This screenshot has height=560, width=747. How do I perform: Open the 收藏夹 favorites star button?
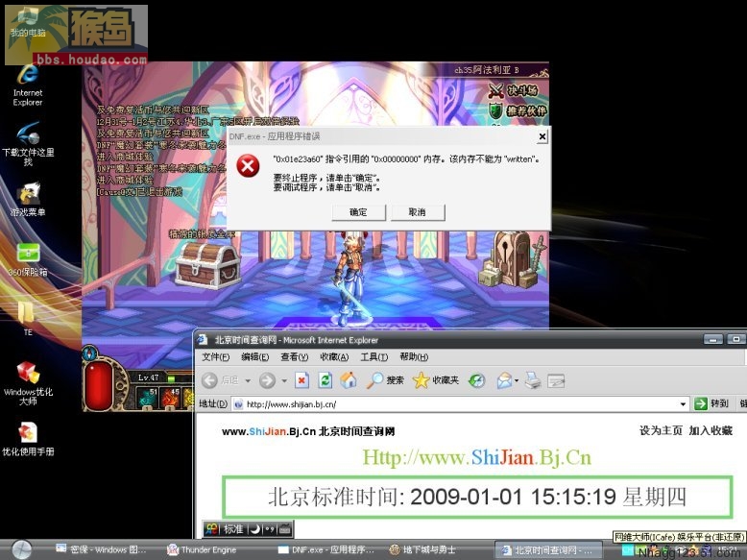click(x=436, y=380)
